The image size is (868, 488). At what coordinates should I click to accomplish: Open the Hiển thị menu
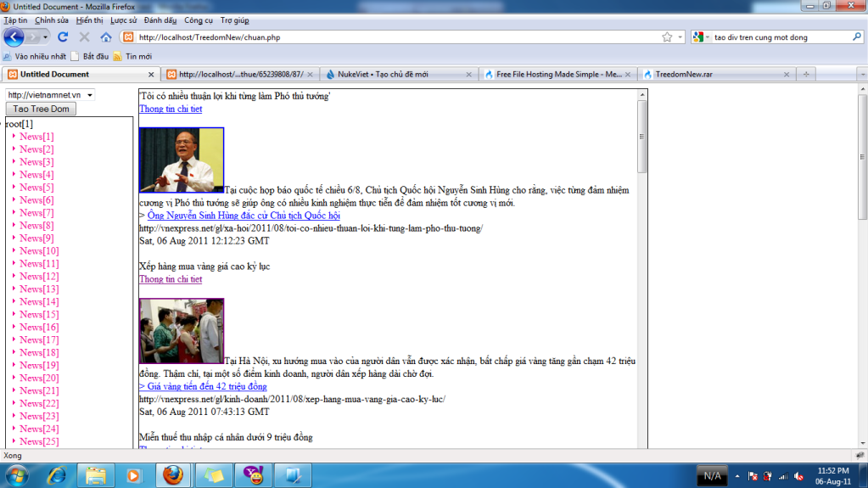89,20
